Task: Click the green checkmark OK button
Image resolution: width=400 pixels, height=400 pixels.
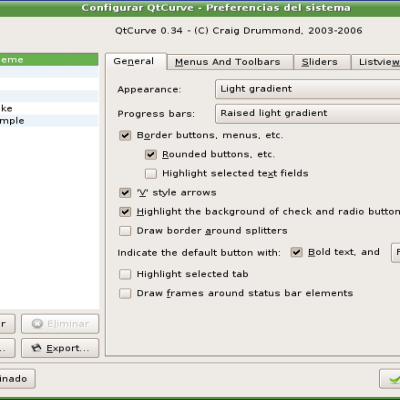Action: coord(390,379)
